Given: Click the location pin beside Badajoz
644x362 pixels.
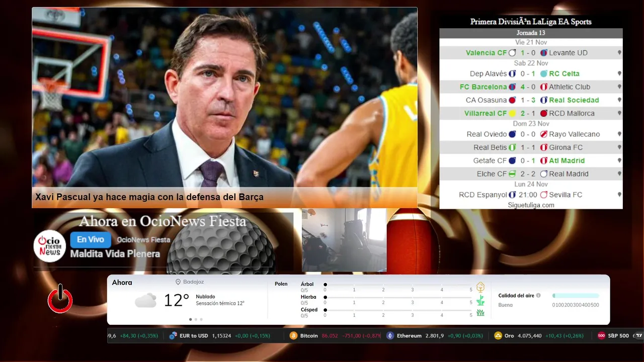Looking at the screenshot, I should tap(178, 282).
